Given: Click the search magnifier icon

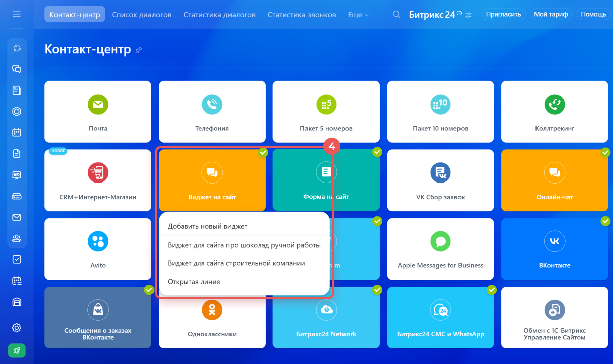Looking at the screenshot, I should (397, 15).
